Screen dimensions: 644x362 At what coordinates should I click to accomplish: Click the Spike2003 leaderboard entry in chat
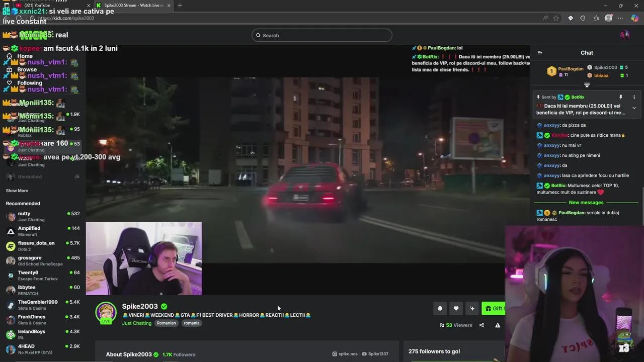click(x=606, y=67)
